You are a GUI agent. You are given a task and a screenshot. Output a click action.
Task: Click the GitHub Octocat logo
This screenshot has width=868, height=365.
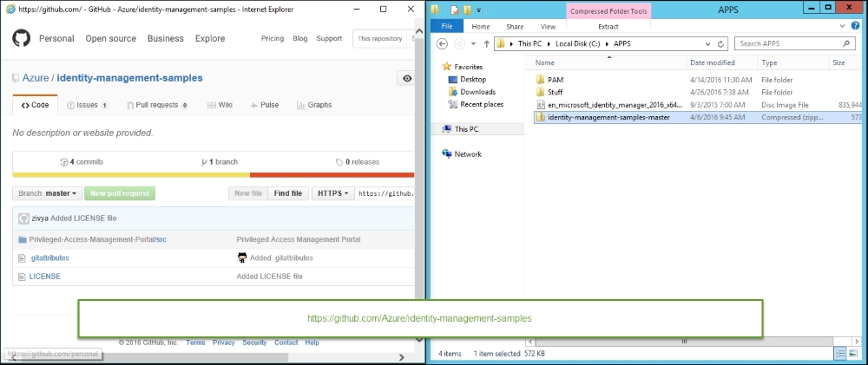(x=21, y=38)
